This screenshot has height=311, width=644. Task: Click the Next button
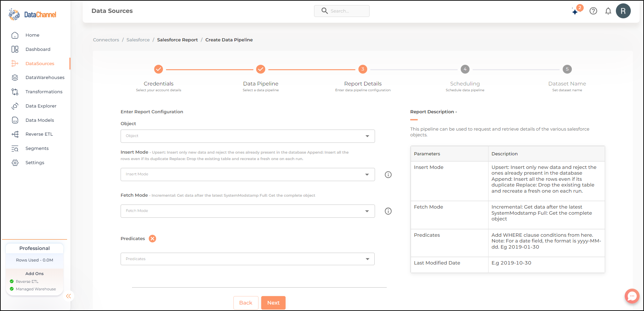[273, 303]
